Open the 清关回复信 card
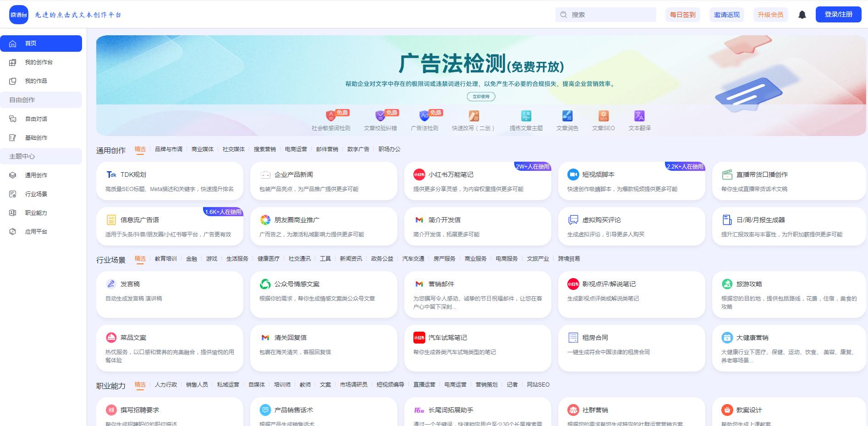868x426 pixels. click(x=324, y=348)
